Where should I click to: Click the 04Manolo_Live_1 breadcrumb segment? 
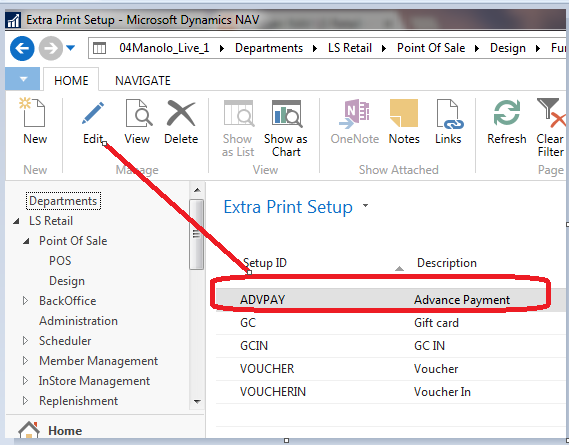point(164,48)
